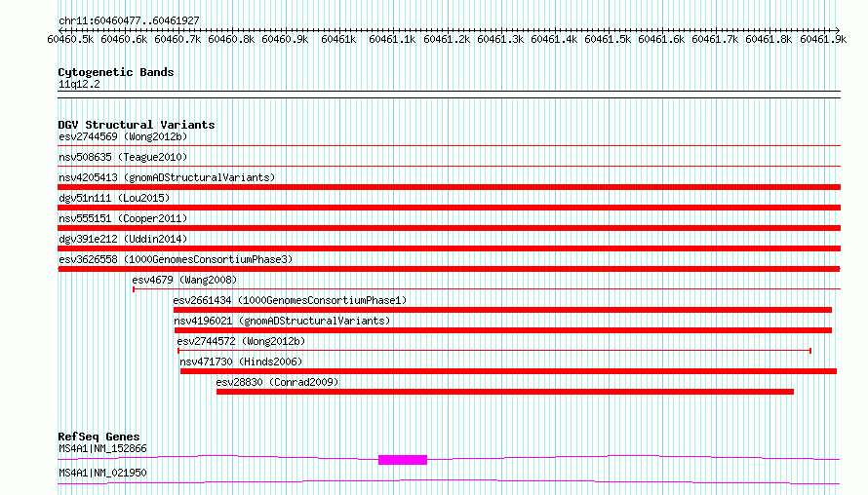Click the red bar below nsv4205413
Image resolution: width=868 pixels, height=495 pixels.
449,187
